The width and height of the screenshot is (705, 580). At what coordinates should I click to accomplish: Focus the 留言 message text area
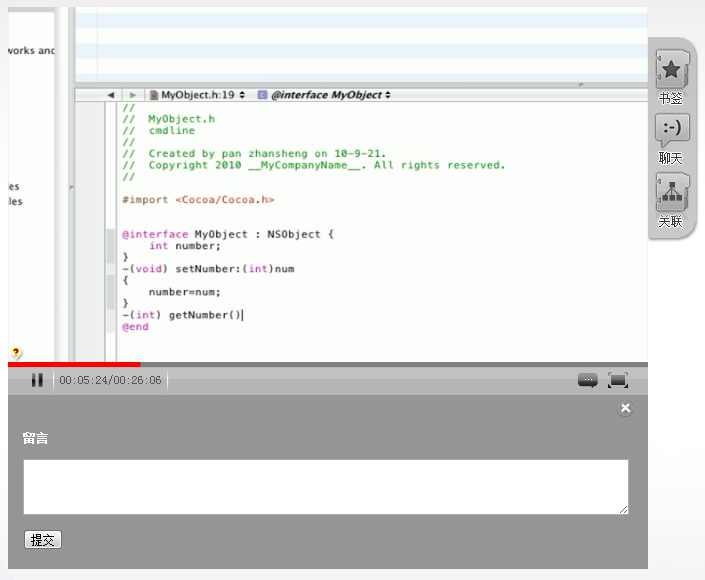[325, 487]
